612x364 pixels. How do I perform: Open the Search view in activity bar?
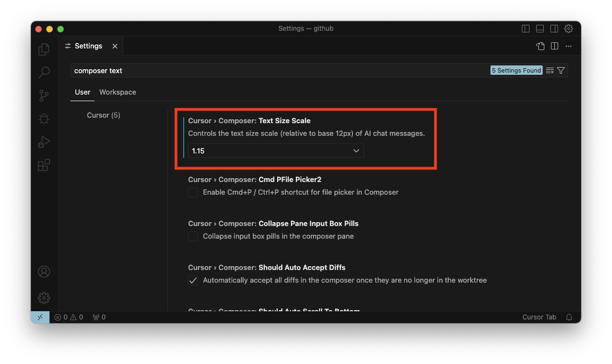(44, 73)
